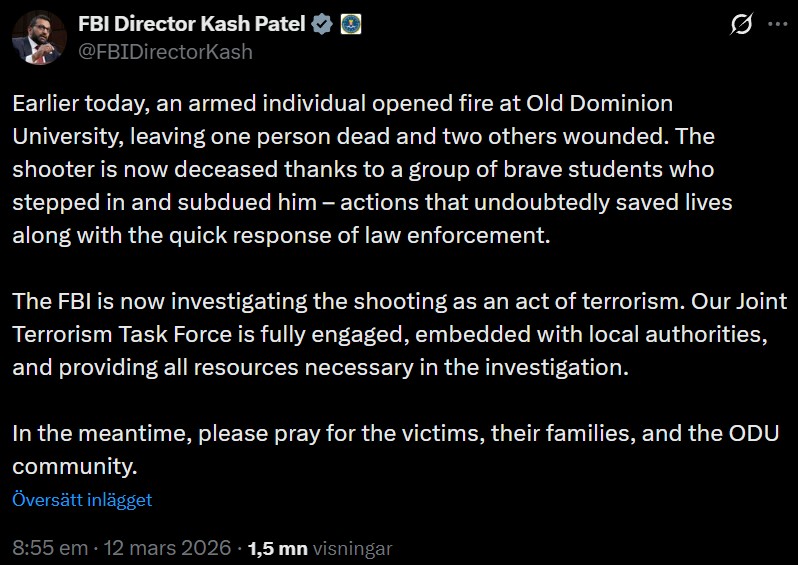Click the word community in the post
Viewport: 798px width, 565px height.
click(73, 466)
